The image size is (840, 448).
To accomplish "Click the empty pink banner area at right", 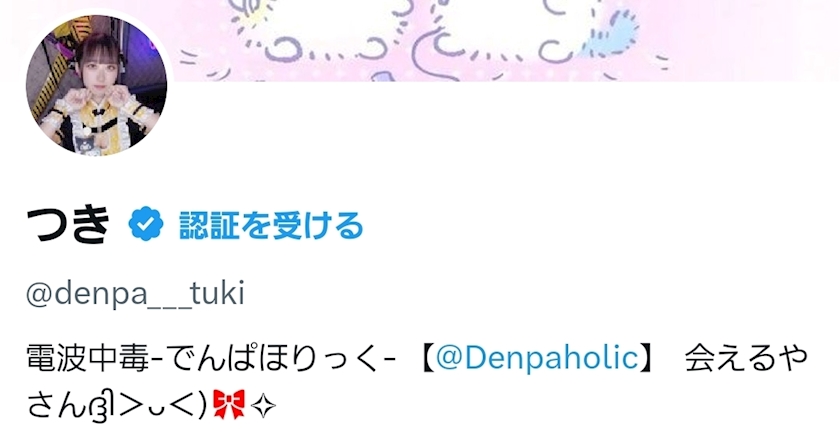I will point(750,38).
